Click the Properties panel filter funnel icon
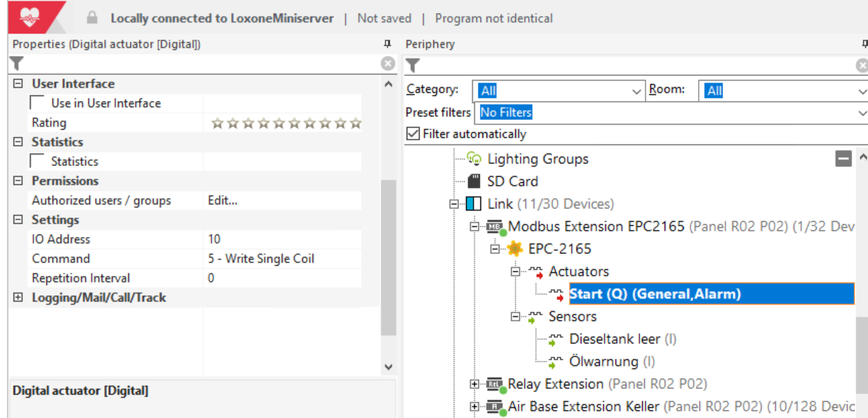 pos(17,64)
